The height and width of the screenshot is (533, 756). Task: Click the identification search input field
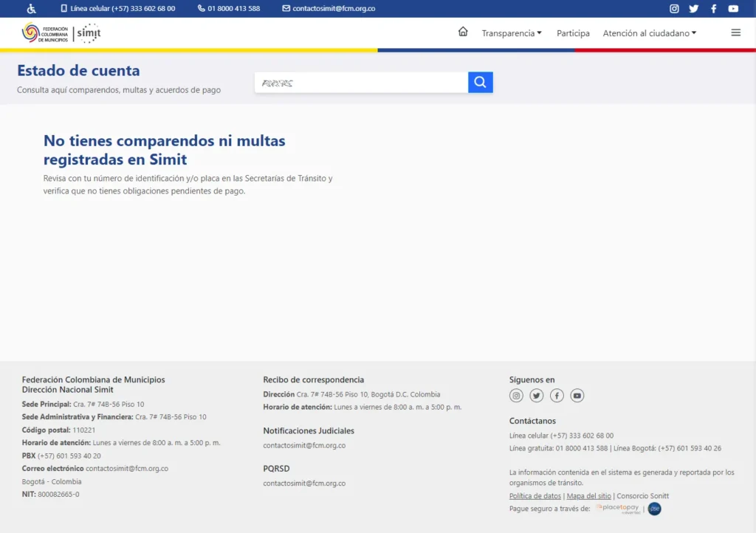point(361,83)
